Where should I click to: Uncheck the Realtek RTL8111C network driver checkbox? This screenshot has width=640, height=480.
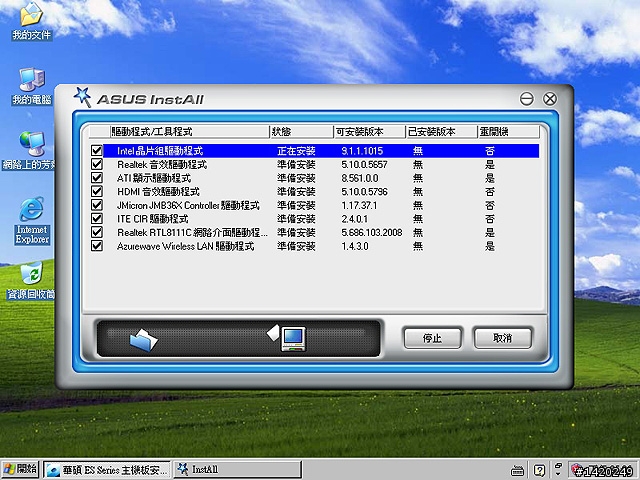coord(97,232)
